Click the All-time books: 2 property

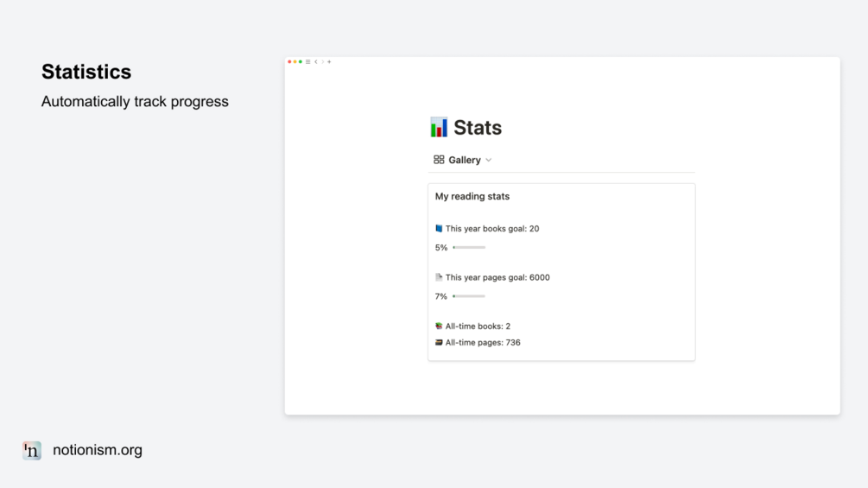point(478,326)
